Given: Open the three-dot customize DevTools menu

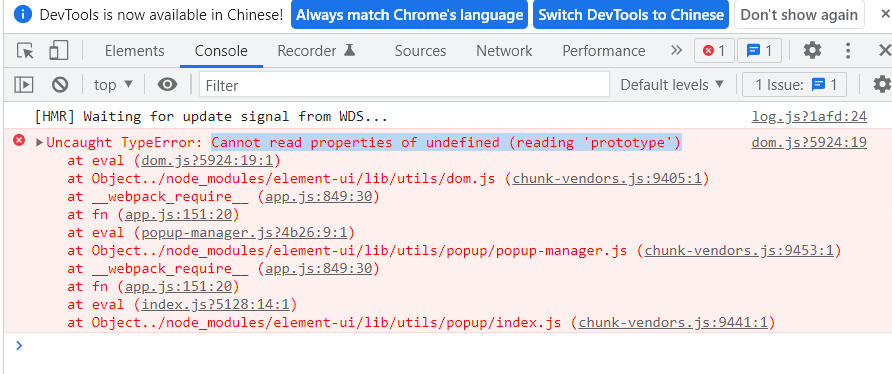Looking at the screenshot, I should click(x=848, y=51).
